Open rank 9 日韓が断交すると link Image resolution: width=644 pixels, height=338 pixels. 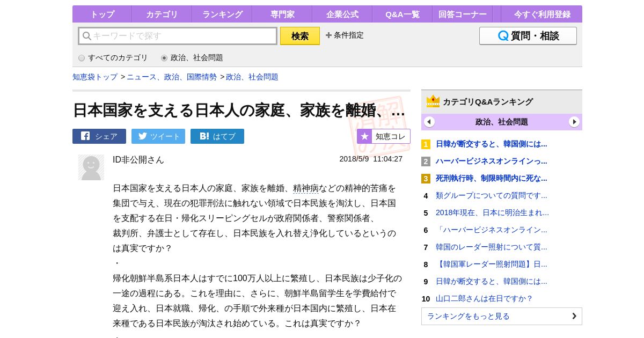492,281
